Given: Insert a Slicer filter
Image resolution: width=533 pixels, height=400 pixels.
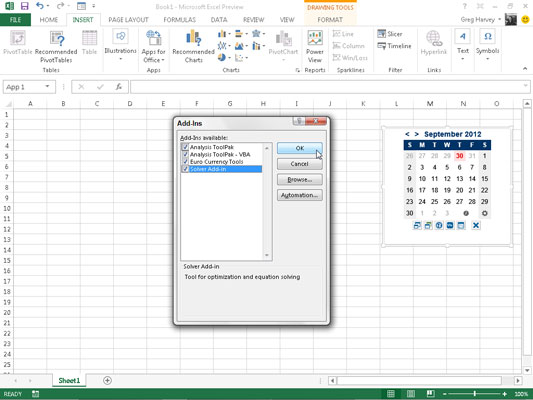Looking at the screenshot, I should [390, 34].
